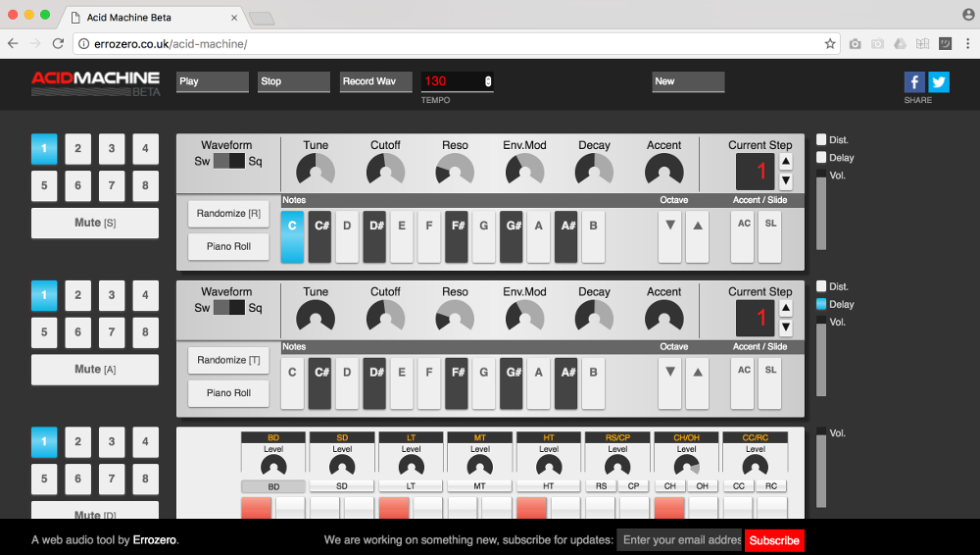The image size is (980, 555).
Task: Reload the page in browser
Action: (58, 43)
